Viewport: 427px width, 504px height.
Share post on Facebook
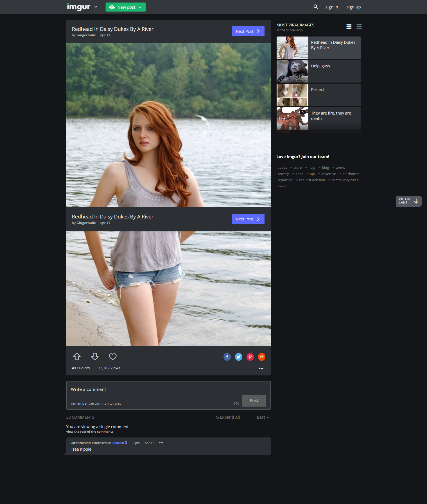227,357
